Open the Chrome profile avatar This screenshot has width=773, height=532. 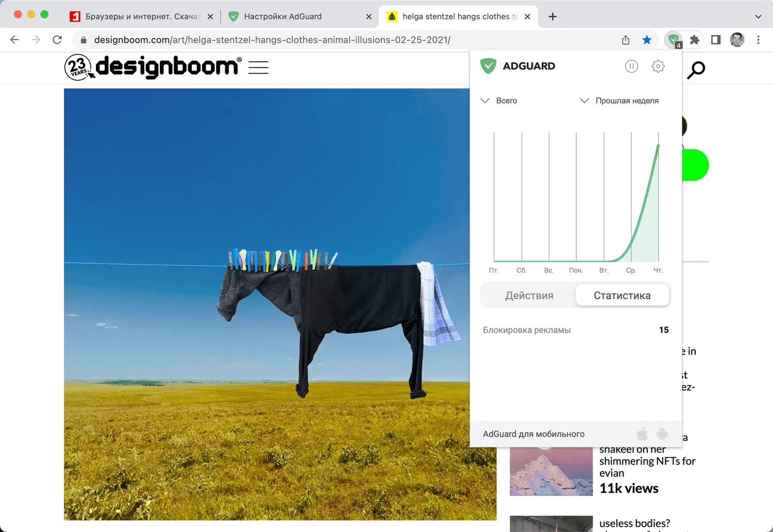pos(737,40)
